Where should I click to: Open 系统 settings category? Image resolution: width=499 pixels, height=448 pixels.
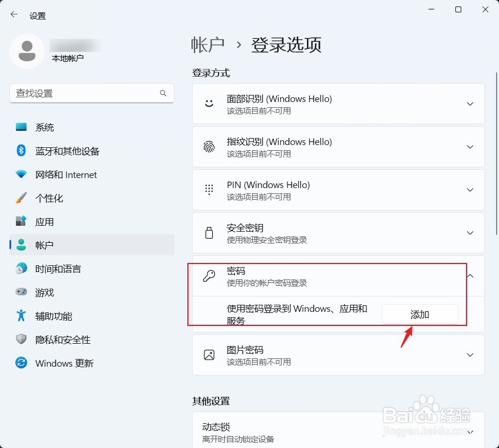point(92,127)
